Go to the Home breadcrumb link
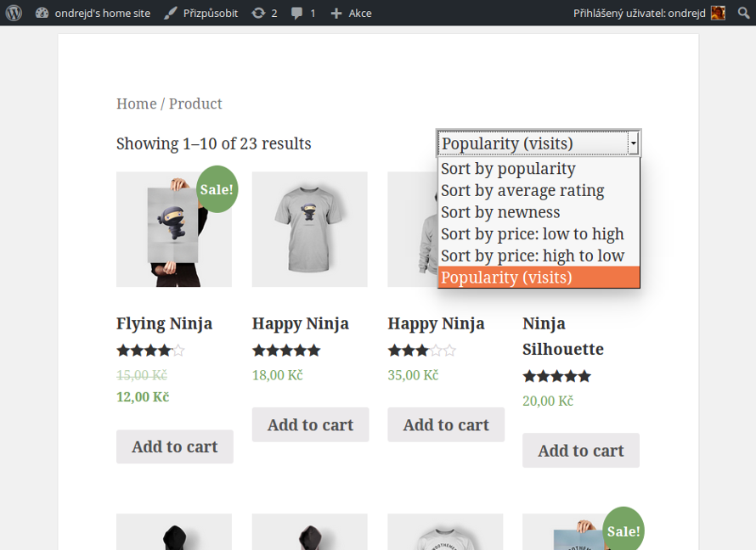 [137, 104]
